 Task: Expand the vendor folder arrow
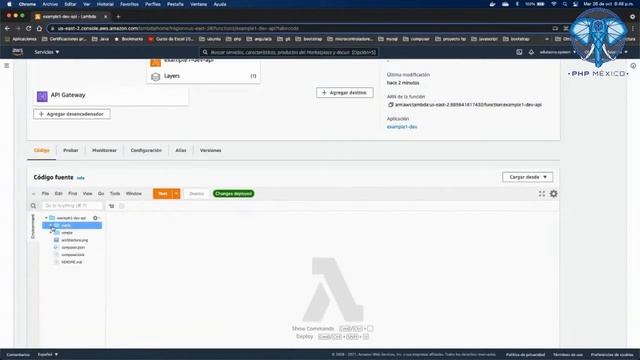point(51,233)
